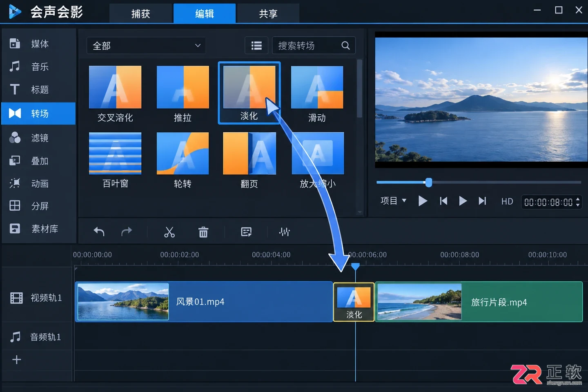Screen dimensions: 588x392
Task: Switch to the 捕获 tab
Action: coord(141,13)
